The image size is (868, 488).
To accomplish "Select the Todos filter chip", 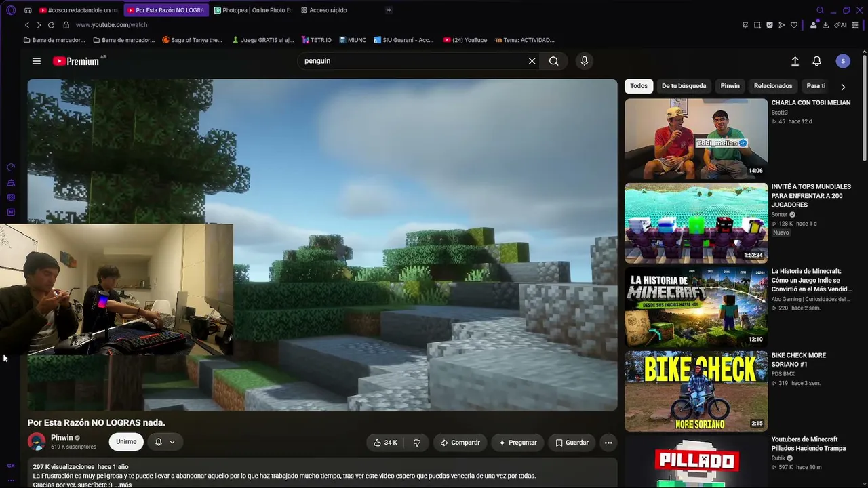I will 639,86.
